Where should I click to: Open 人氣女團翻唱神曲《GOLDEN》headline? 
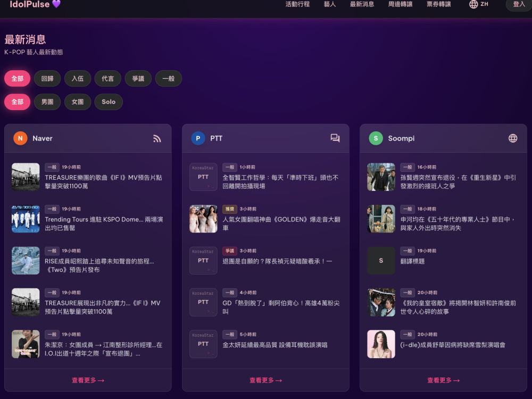pyautogui.click(x=281, y=223)
